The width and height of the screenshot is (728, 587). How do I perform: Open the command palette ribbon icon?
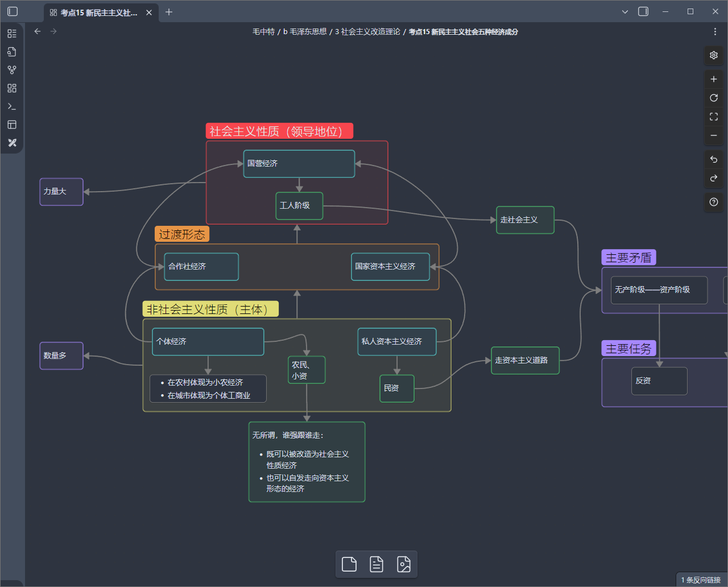pyautogui.click(x=12, y=106)
